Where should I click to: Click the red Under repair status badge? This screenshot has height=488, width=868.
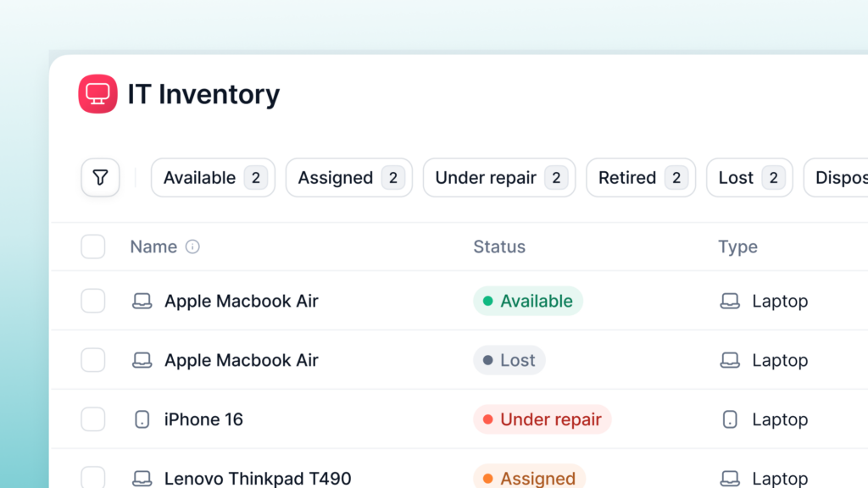click(542, 419)
